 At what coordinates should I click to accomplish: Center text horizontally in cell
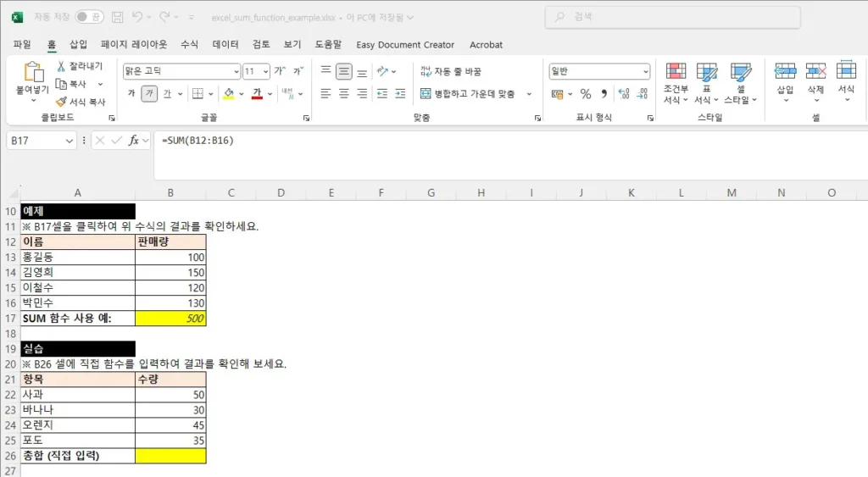click(x=344, y=93)
